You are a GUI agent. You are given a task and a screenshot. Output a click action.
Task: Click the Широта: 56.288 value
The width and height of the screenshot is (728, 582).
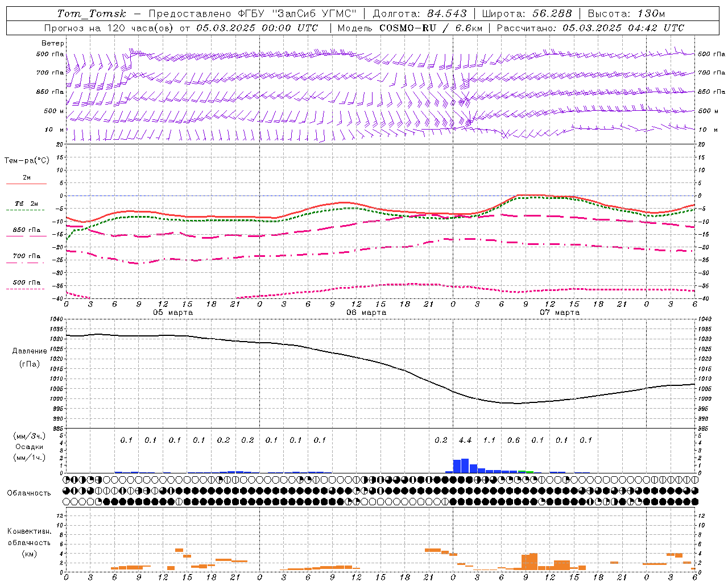pyautogui.click(x=527, y=14)
